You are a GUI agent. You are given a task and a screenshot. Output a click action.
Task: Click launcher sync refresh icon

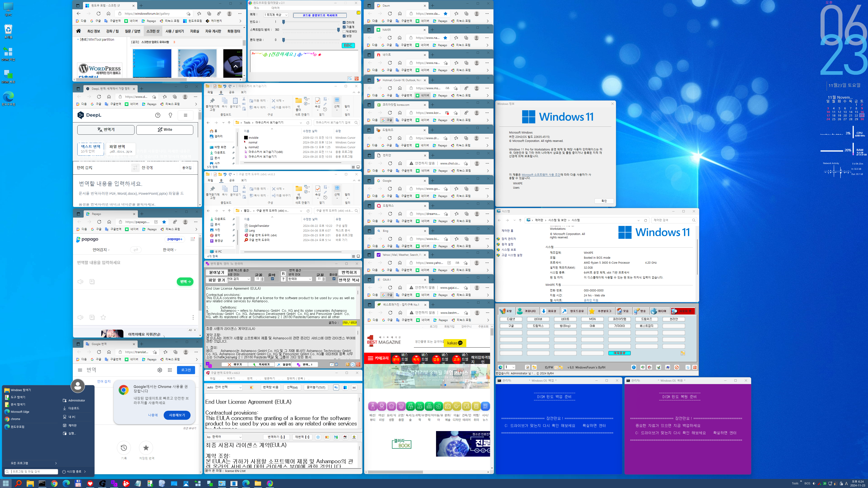tap(688, 367)
